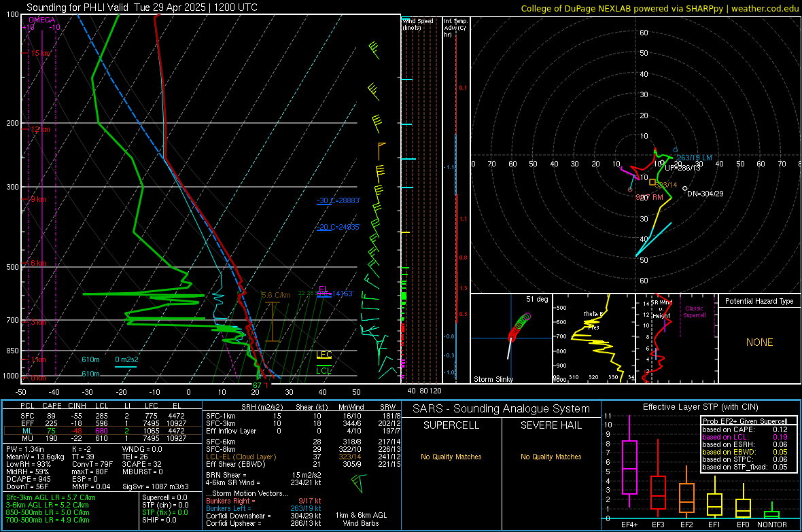Image resolution: width=802 pixels, height=532 pixels.
Task: Click the MeanW = 13.6g/kg value
Action: click(35, 457)
